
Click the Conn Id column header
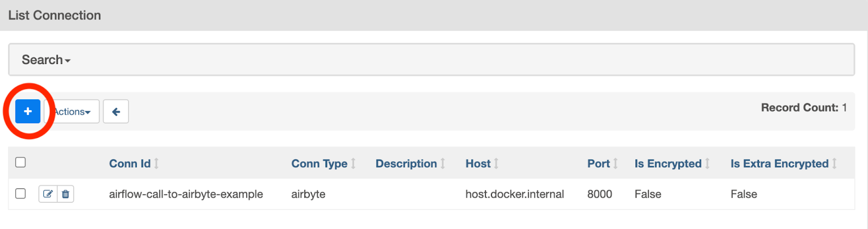[x=130, y=163]
